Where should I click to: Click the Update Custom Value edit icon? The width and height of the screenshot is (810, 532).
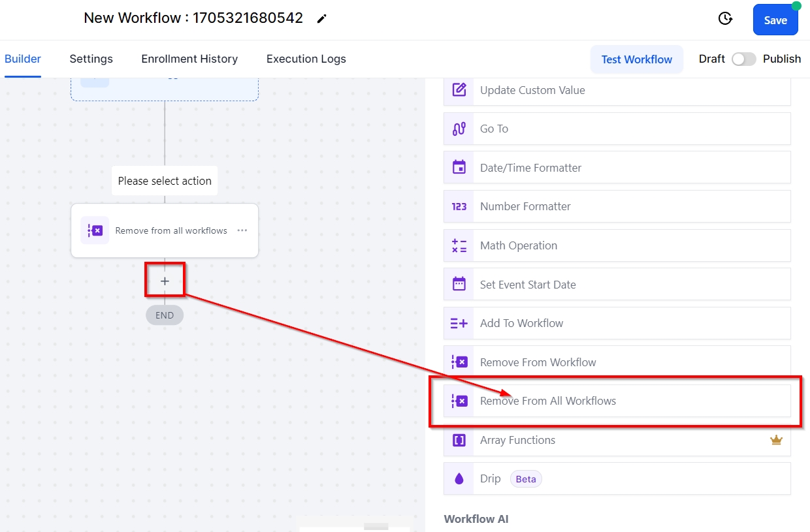coord(459,90)
